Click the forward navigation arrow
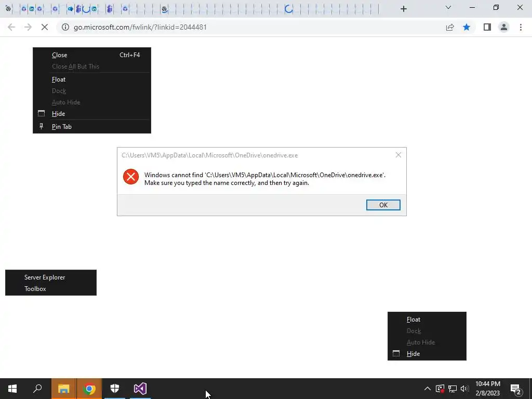532x399 pixels. click(28, 27)
